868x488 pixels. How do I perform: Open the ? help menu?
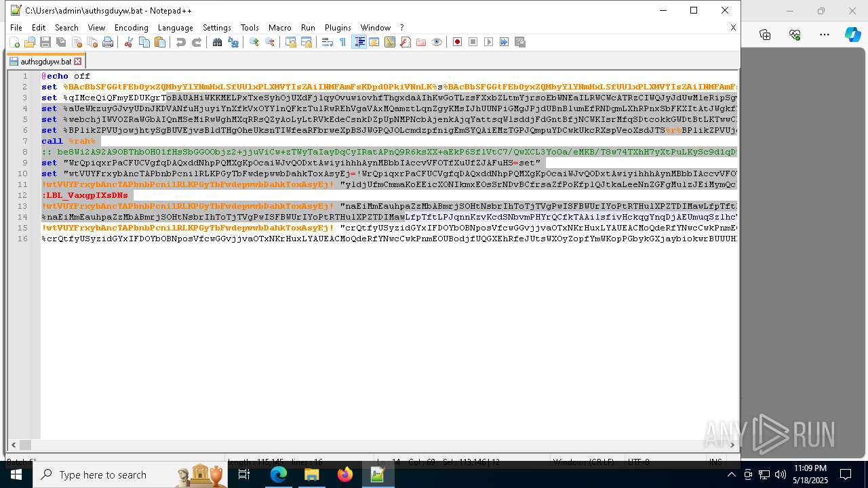(401, 28)
